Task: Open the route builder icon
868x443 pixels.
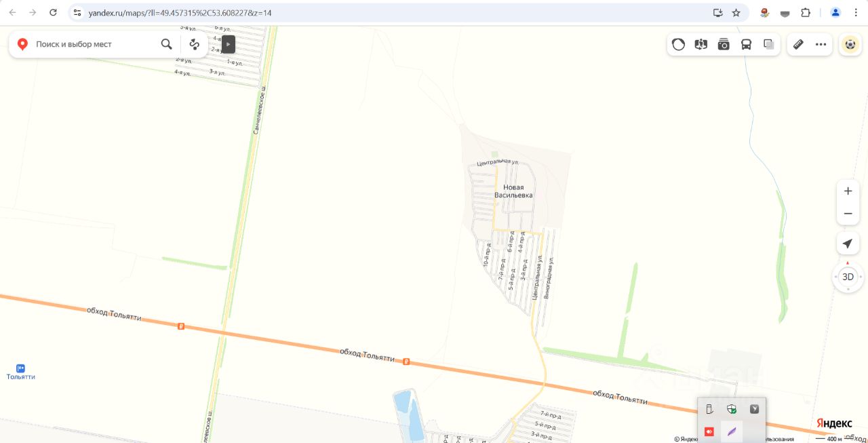Action: [195, 44]
